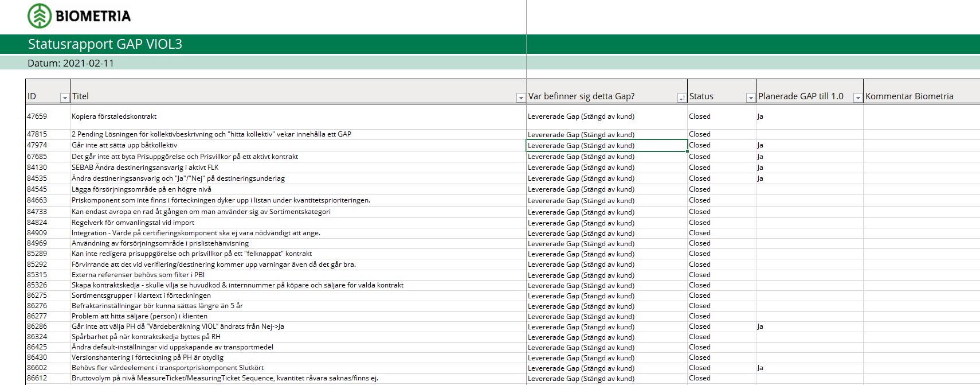Select ID cell 86612
Screen dimensions: 980x385
coord(48,378)
